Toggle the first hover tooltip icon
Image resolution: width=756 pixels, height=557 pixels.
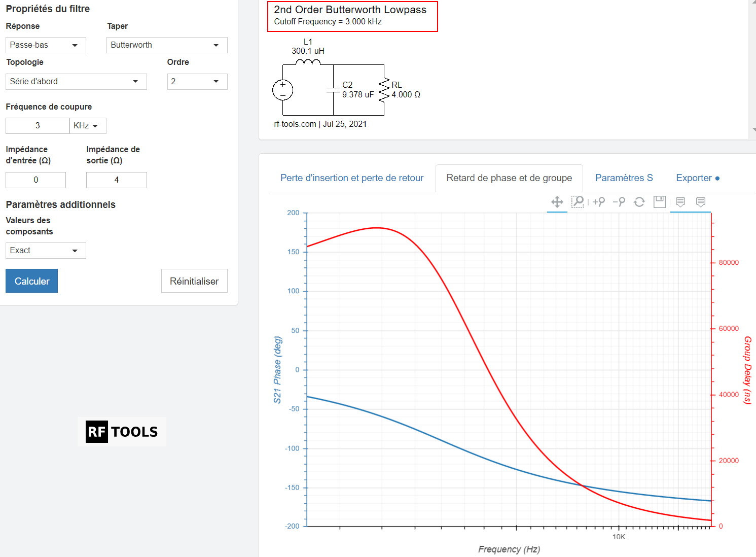point(680,202)
